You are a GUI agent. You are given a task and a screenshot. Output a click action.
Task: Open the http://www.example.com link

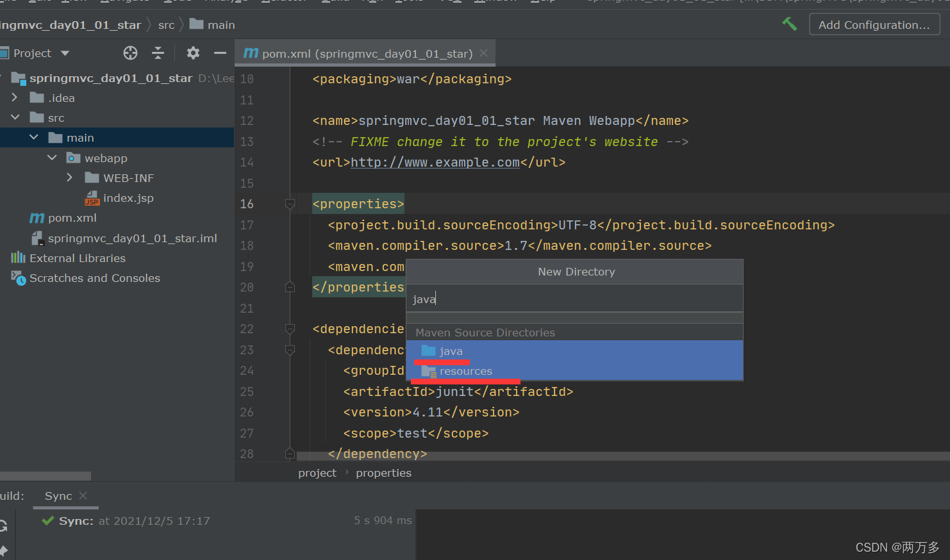pyautogui.click(x=435, y=162)
